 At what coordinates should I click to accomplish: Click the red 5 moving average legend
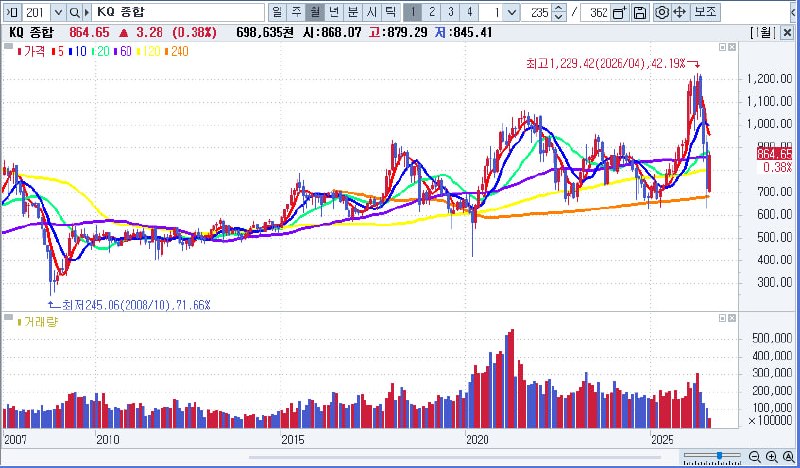tap(58, 52)
